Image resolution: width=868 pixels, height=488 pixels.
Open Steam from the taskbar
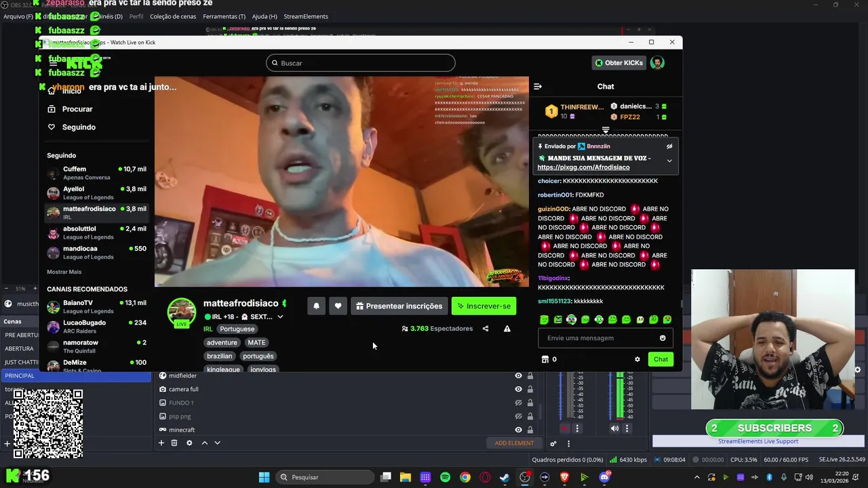tap(505, 477)
